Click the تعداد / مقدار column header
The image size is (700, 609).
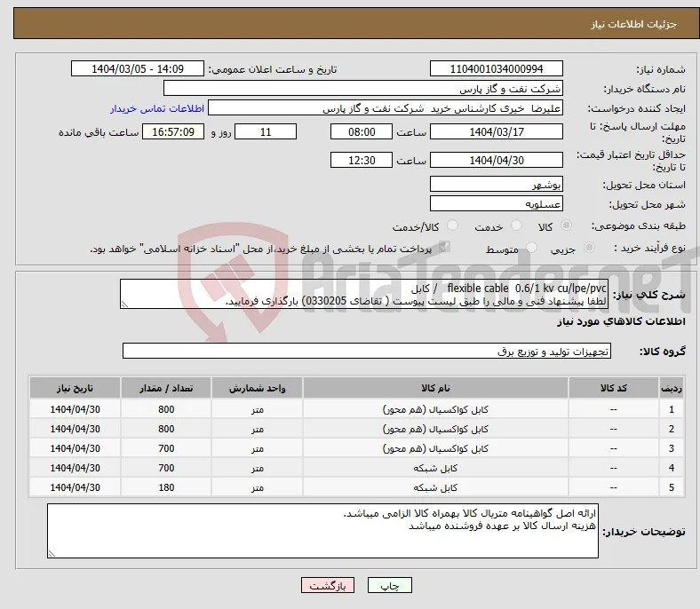click(166, 388)
